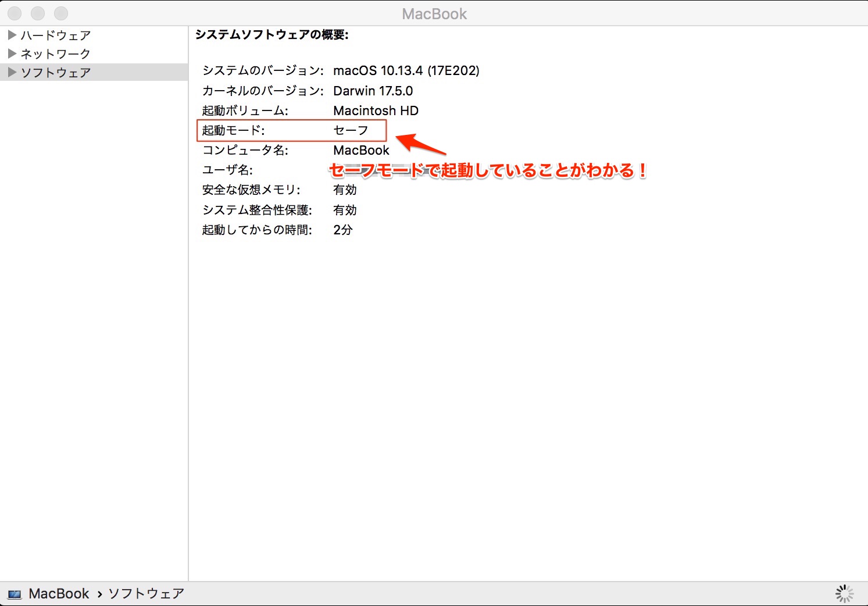Click the loading spinner in status bar

coord(844,594)
